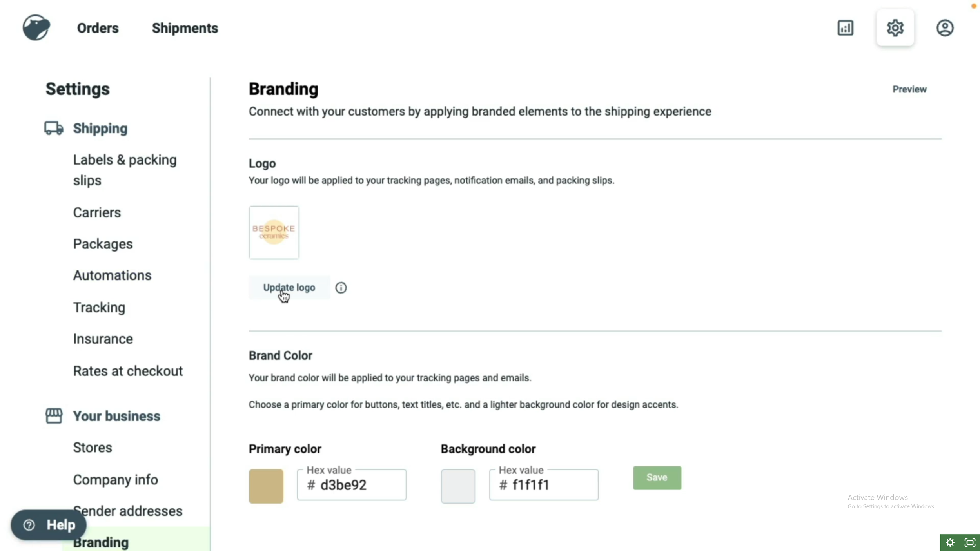Open the user account profile icon
This screenshot has width=980, height=551.
945,28
